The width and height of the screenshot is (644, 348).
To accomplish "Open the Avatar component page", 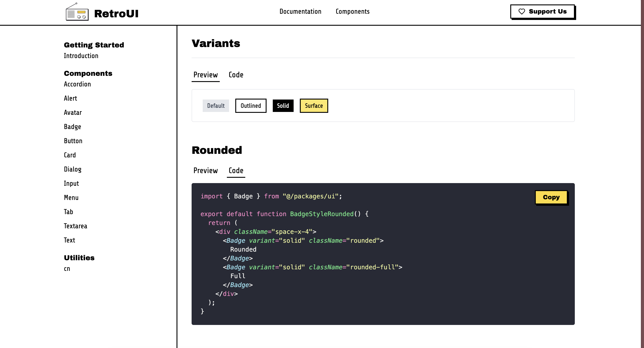I will point(73,113).
